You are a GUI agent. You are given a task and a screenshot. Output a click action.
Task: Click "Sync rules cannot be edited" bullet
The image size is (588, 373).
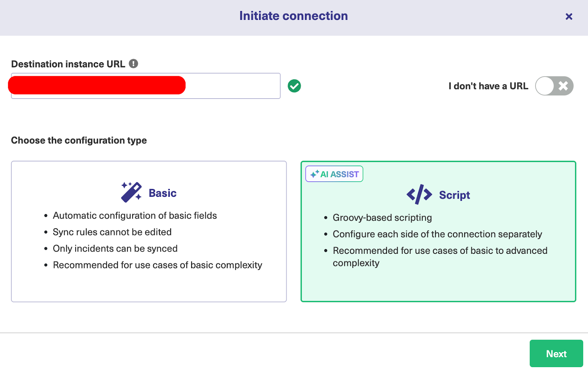pos(112,232)
